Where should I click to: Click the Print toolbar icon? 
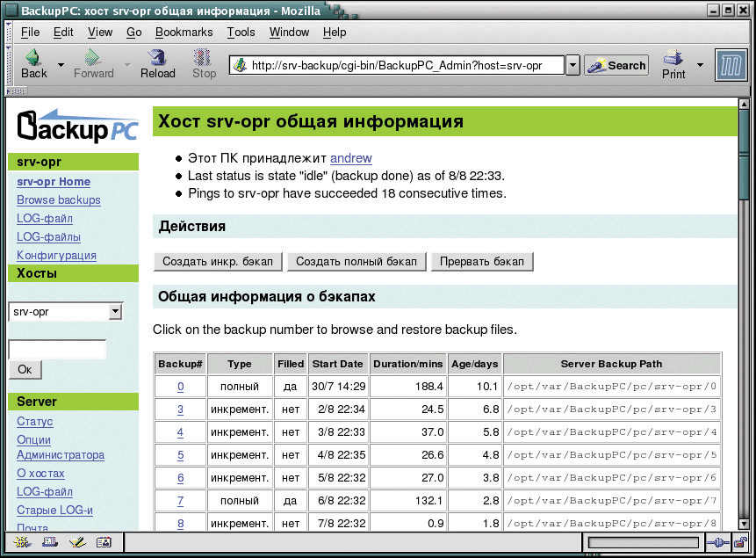pos(673,64)
